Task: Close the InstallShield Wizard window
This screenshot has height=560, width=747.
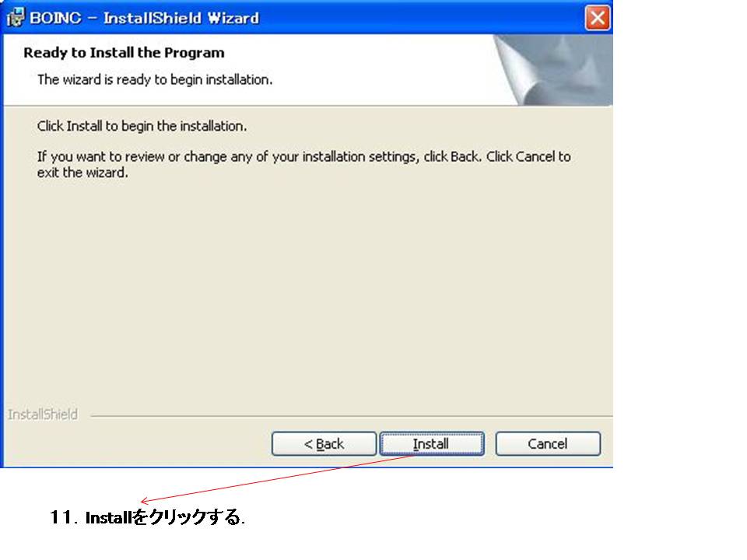Action: (598, 18)
